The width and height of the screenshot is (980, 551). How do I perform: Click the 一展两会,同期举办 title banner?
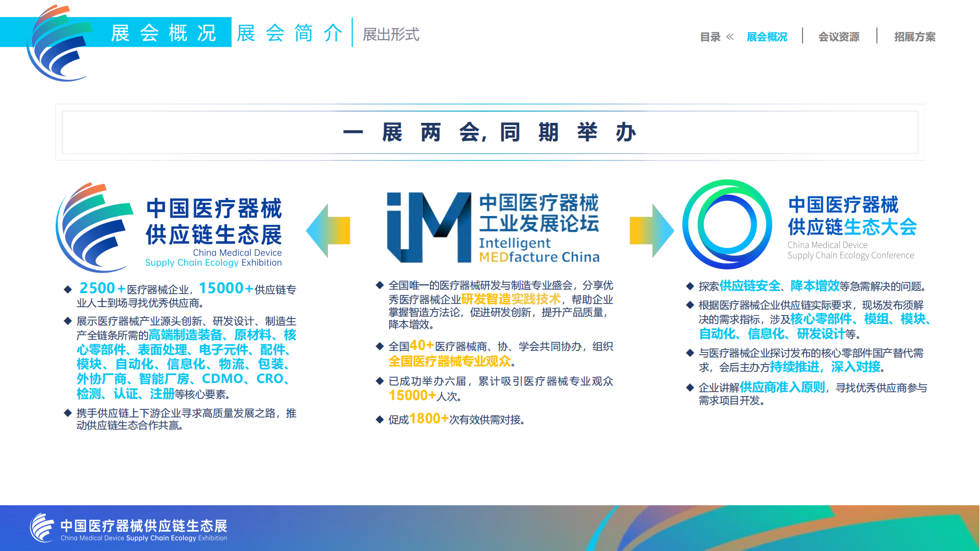pos(489,133)
